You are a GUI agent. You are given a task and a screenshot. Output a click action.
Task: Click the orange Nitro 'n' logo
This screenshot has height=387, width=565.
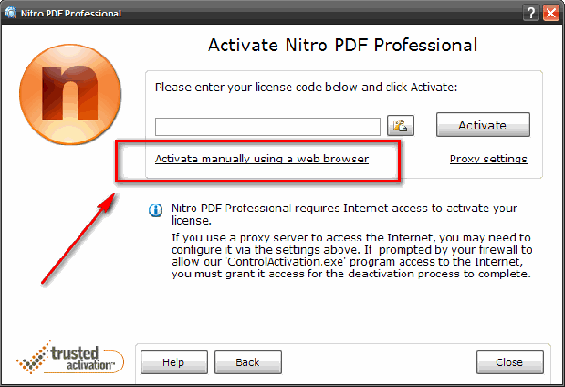[70, 94]
